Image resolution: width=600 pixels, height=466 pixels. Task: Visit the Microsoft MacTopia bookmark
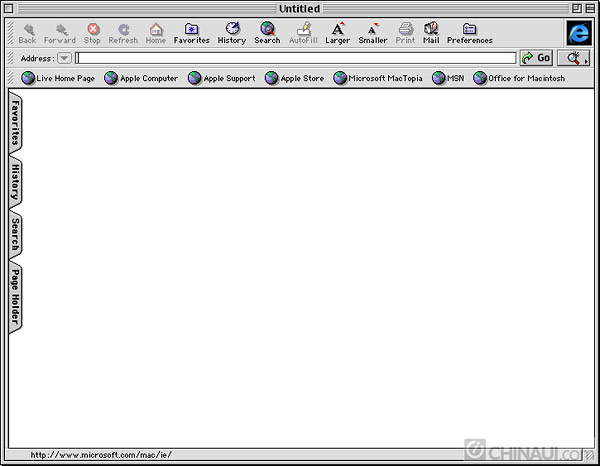[378, 78]
